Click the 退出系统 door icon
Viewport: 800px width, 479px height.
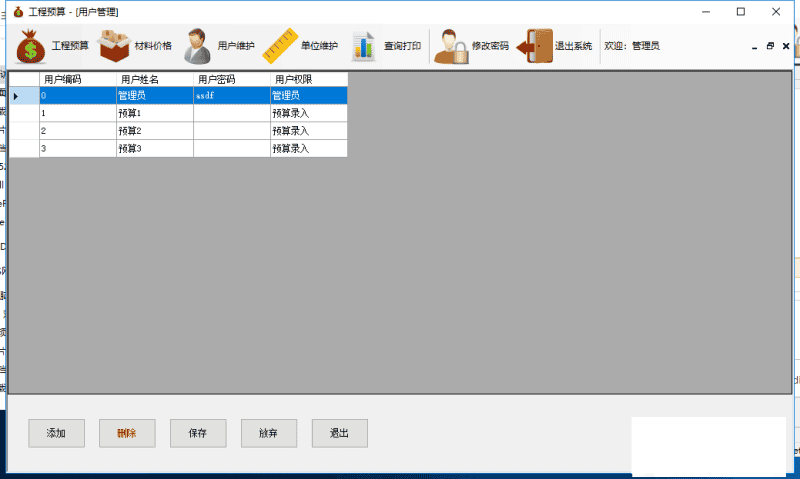(x=535, y=46)
